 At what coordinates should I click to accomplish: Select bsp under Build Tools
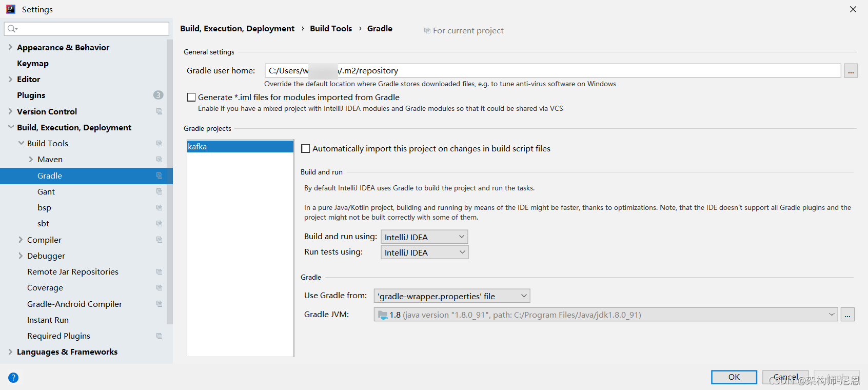[44, 208]
